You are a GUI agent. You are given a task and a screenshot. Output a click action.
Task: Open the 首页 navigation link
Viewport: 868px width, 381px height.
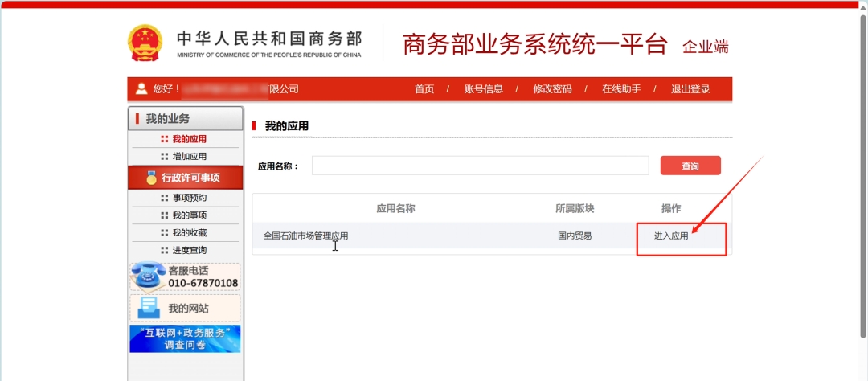click(x=424, y=89)
